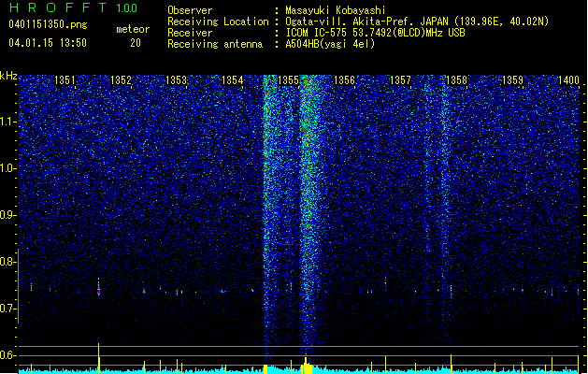This screenshot has width=588, height=374.
Task: Click the Receiving antenna label
Action: [215, 44]
